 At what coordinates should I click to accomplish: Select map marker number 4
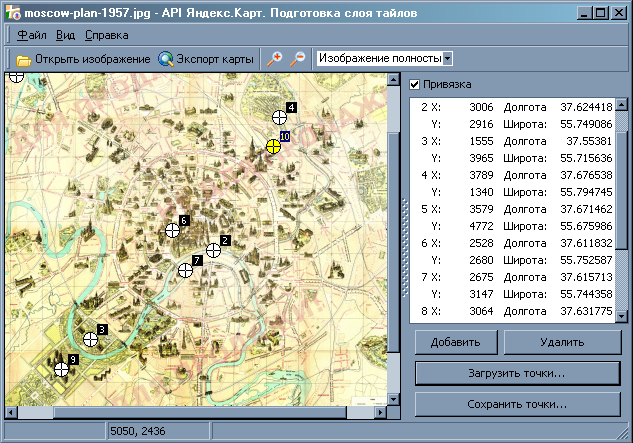tap(279, 118)
